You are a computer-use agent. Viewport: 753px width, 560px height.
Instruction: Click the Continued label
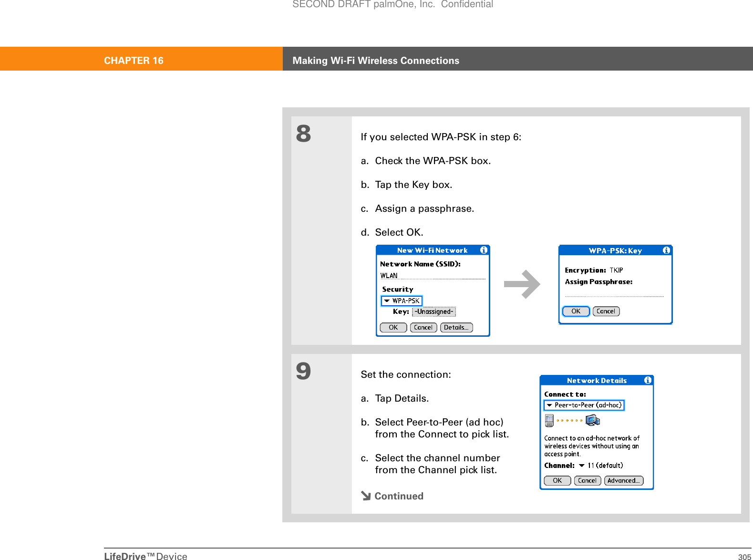point(399,496)
